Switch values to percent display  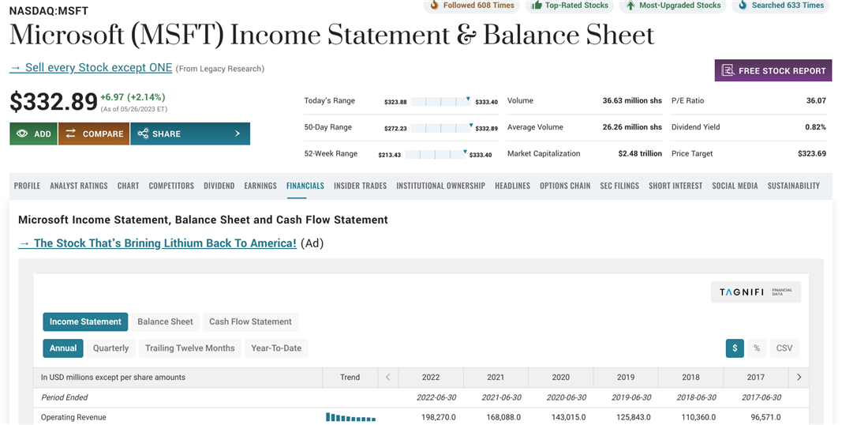757,348
